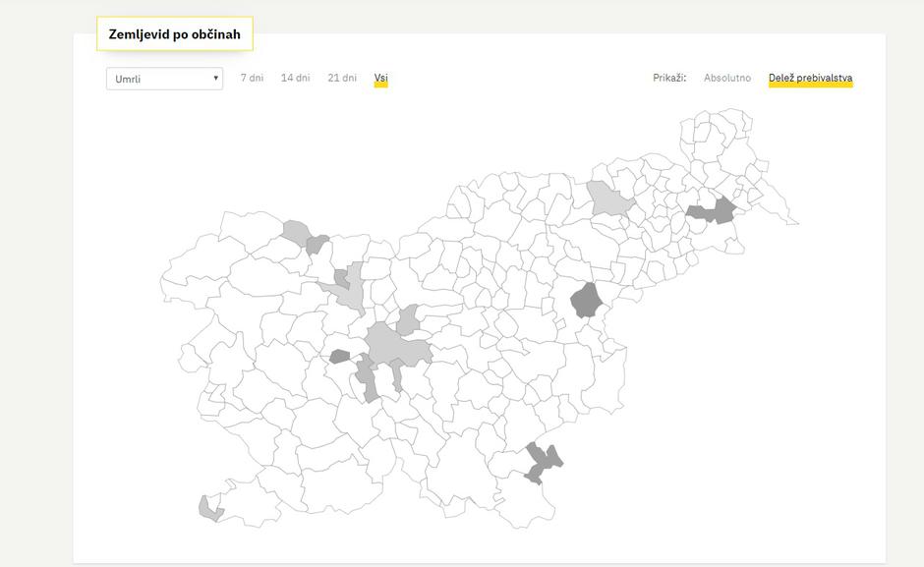The height and width of the screenshot is (567, 924).
Task: Click the dark circular municipality right of map center
Action: [x=586, y=301]
